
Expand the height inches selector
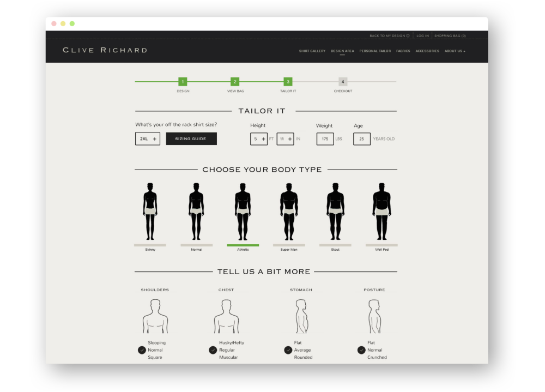(x=285, y=139)
